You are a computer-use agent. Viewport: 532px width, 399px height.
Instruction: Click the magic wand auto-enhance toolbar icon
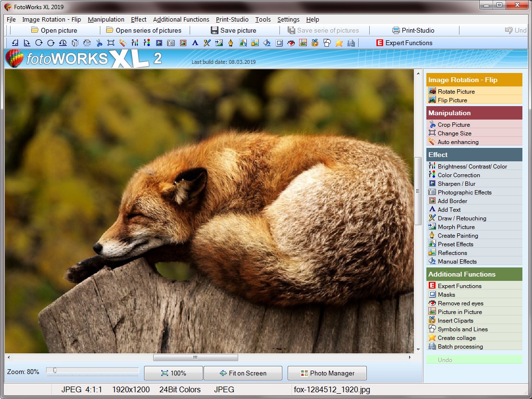point(123,43)
